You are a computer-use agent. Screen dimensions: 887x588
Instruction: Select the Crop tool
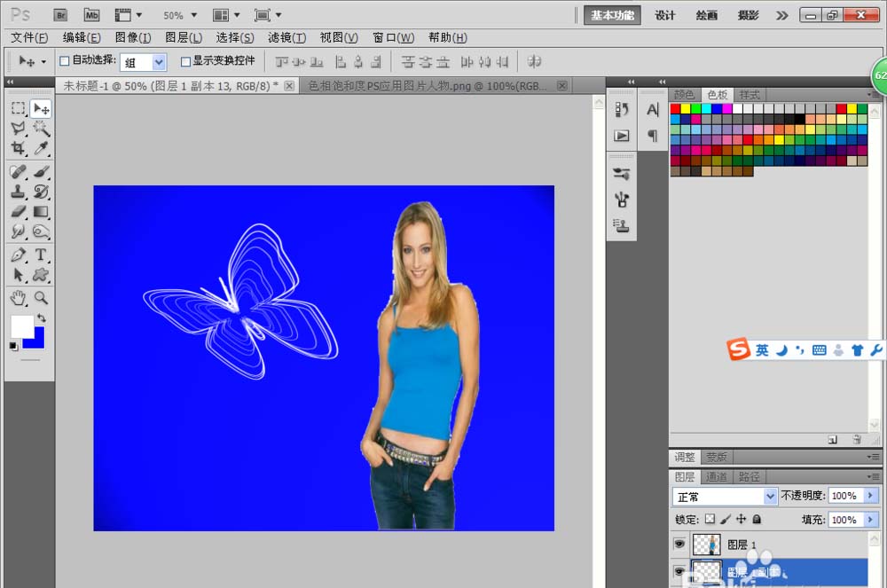coord(18,149)
